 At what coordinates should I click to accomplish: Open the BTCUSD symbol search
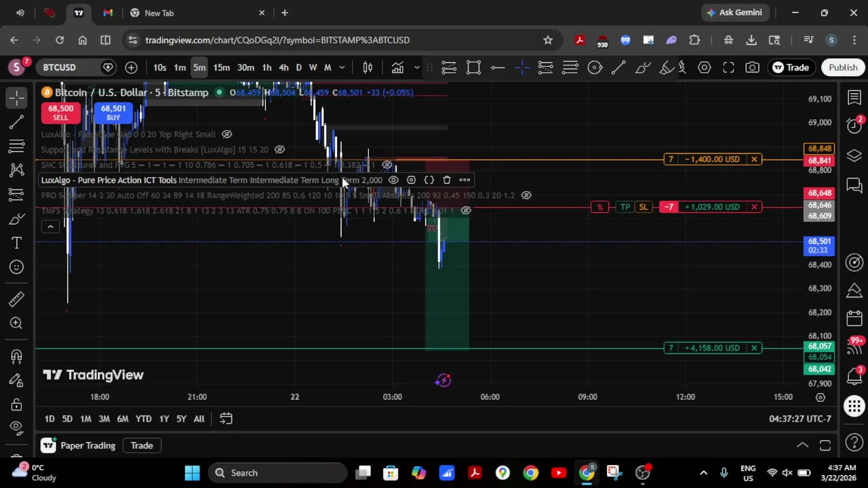(60, 67)
